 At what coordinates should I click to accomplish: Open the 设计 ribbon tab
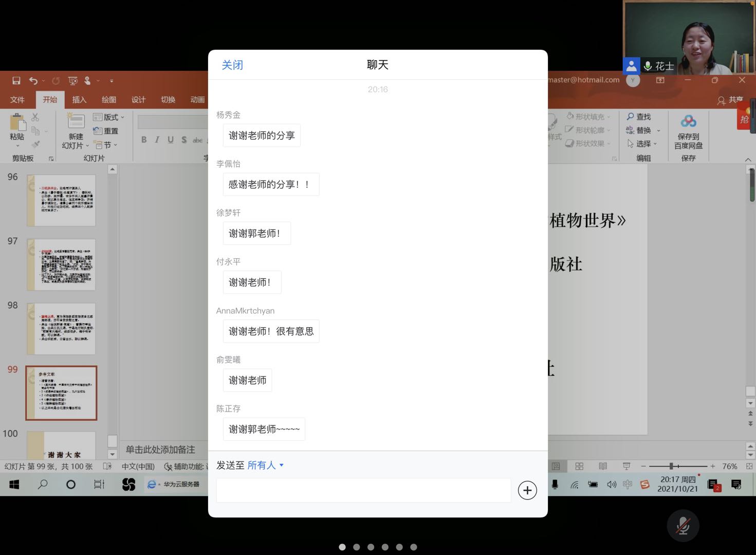point(138,100)
